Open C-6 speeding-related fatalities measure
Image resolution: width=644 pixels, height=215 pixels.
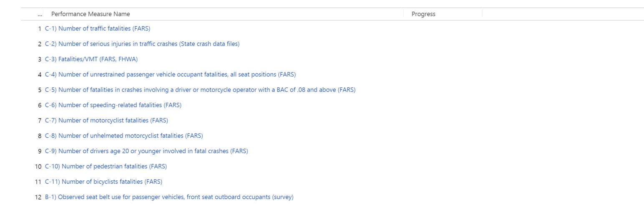coord(113,105)
